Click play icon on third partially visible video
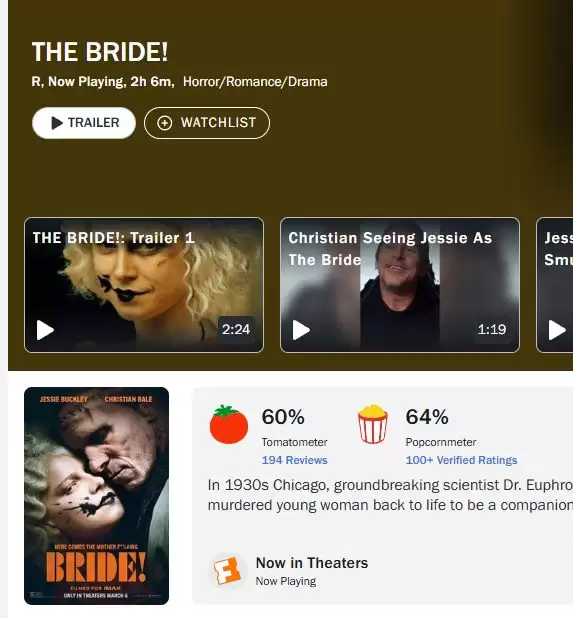573x618 pixels. [x=557, y=329]
